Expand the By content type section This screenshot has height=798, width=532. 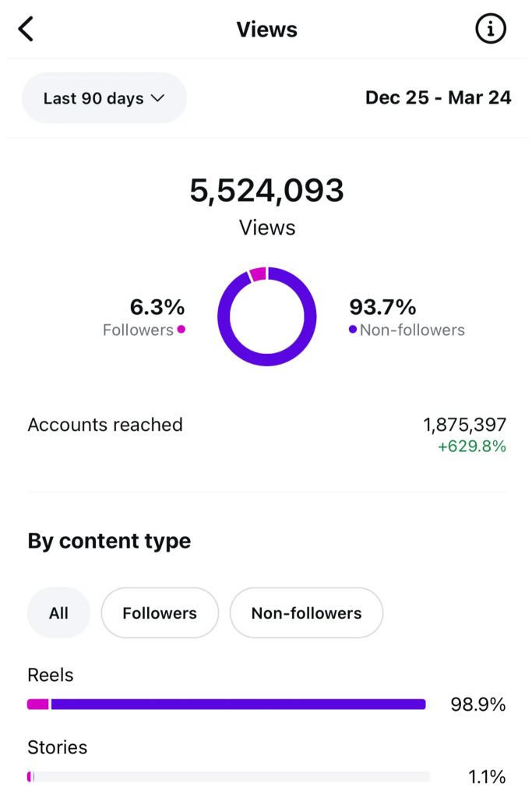[x=109, y=541]
